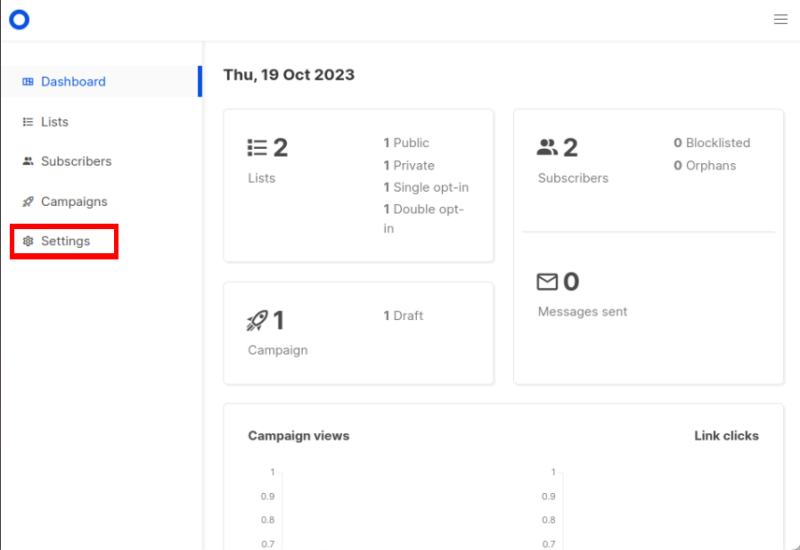Click the Link clicks chart heading
This screenshot has height=550, width=800.
coord(726,436)
